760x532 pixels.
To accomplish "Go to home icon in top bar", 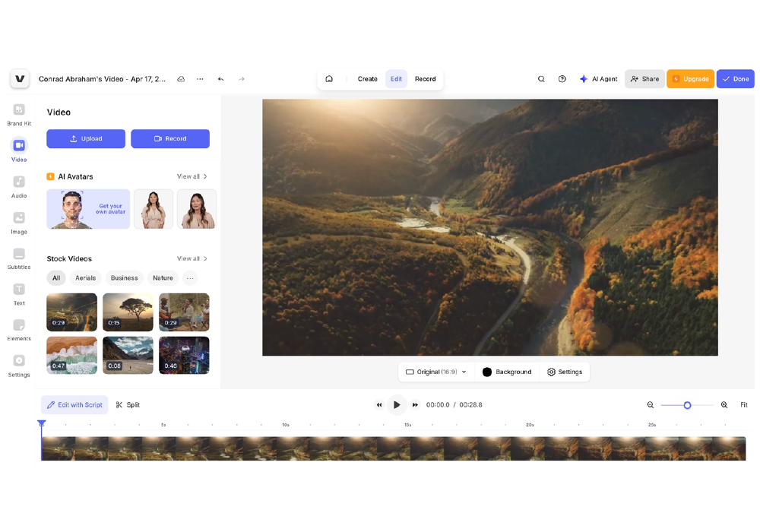I will (x=329, y=79).
